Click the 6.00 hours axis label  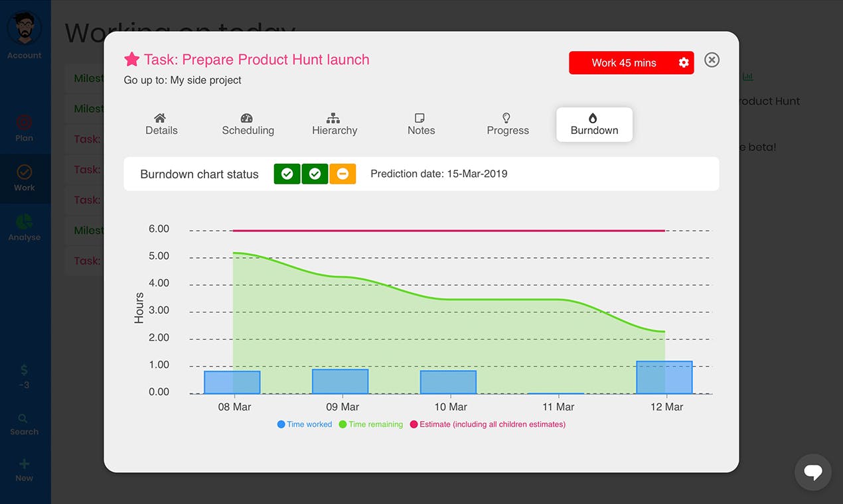pos(159,229)
